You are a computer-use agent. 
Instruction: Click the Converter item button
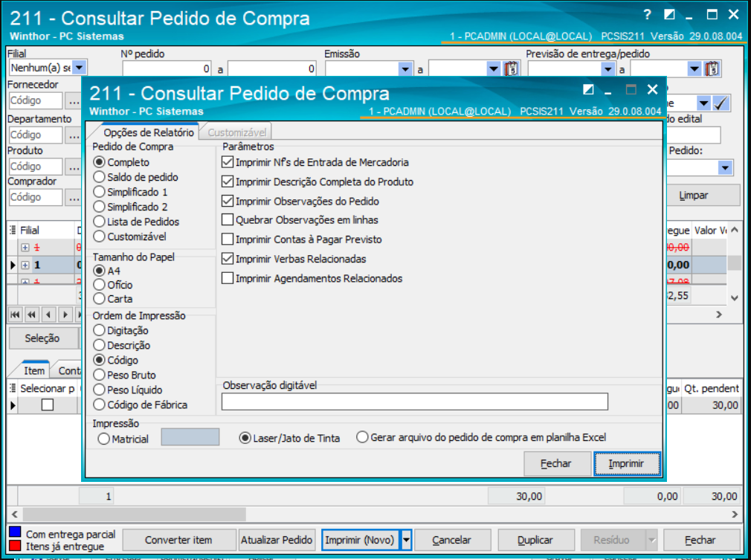pos(178,541)
